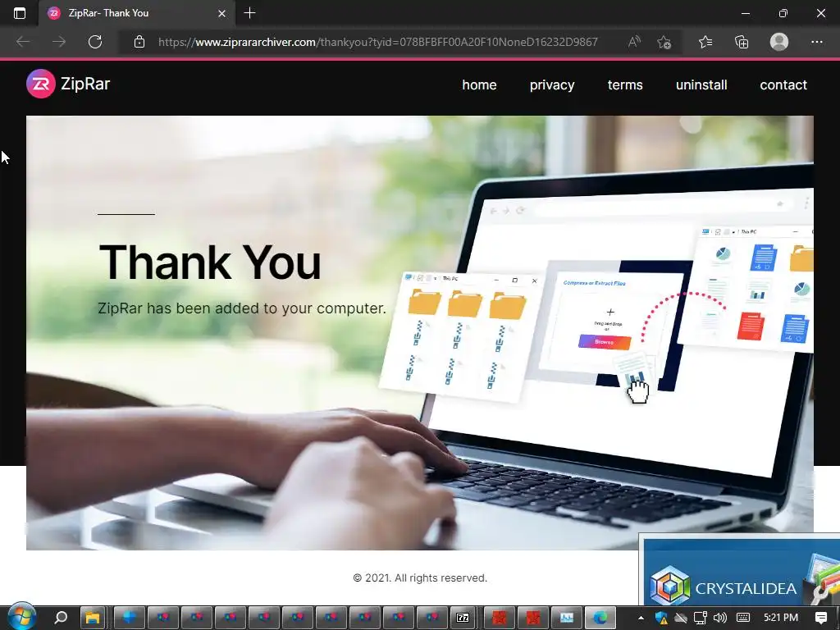The image size is (840, 630).
Task: Open the terms page link
Action: [x=624, y=84]
